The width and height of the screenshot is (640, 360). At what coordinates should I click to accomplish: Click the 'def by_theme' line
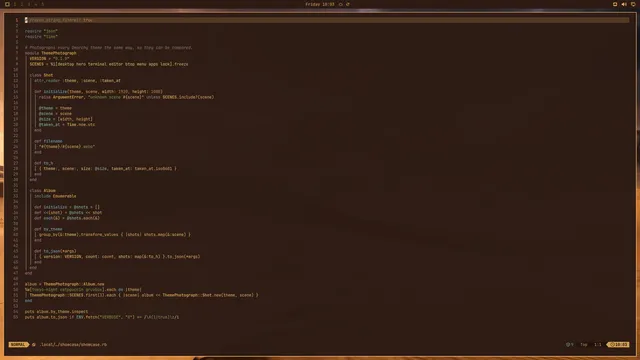point(48,229)
